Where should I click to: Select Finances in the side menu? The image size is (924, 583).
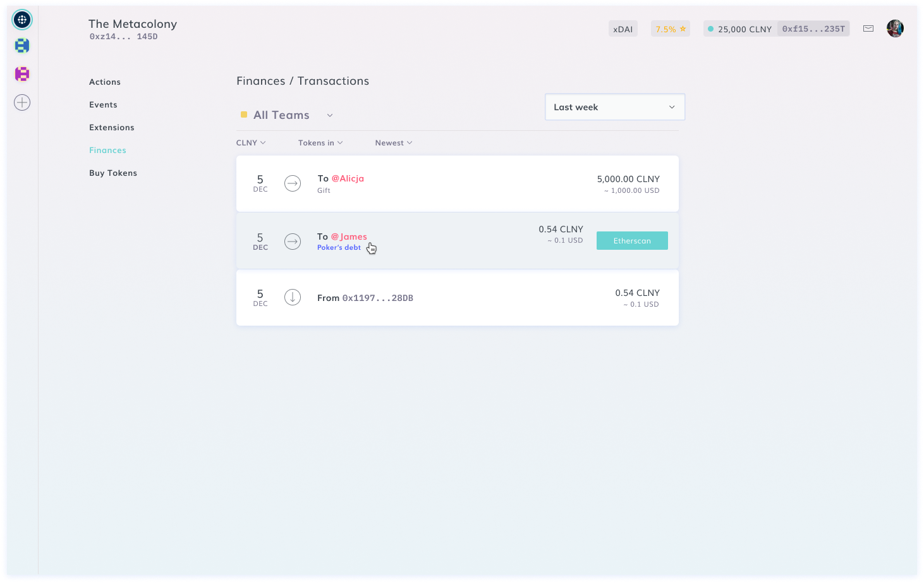[x=107, y=150]
